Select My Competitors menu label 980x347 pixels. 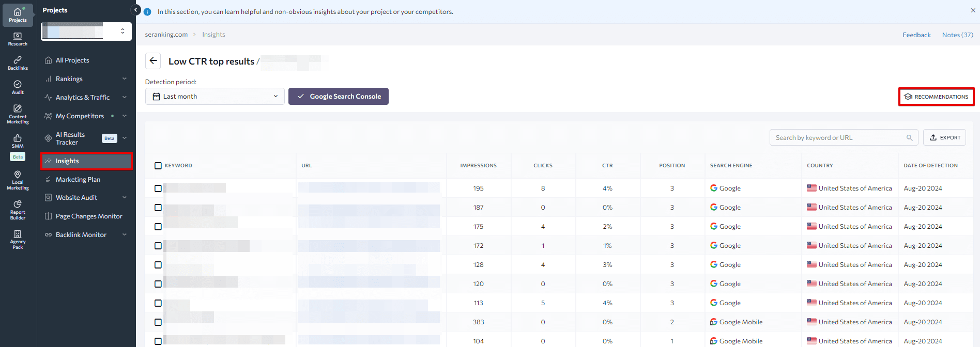[80, 116]
